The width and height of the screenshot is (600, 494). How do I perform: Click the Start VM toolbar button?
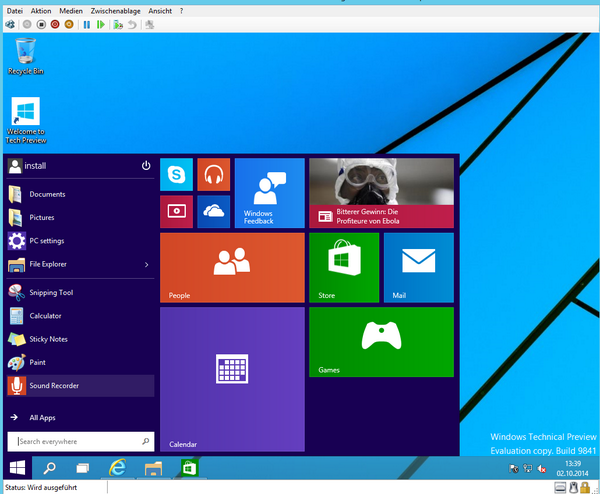[x=27, y=24]
